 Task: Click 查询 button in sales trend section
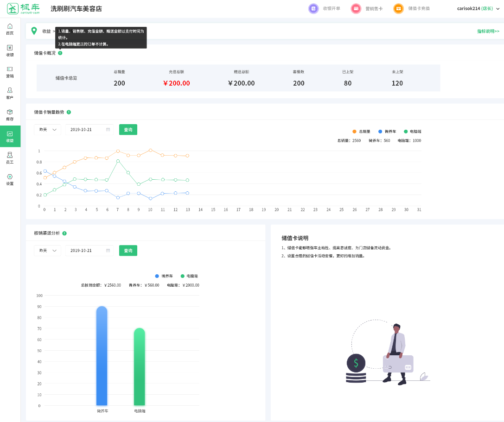128,130
